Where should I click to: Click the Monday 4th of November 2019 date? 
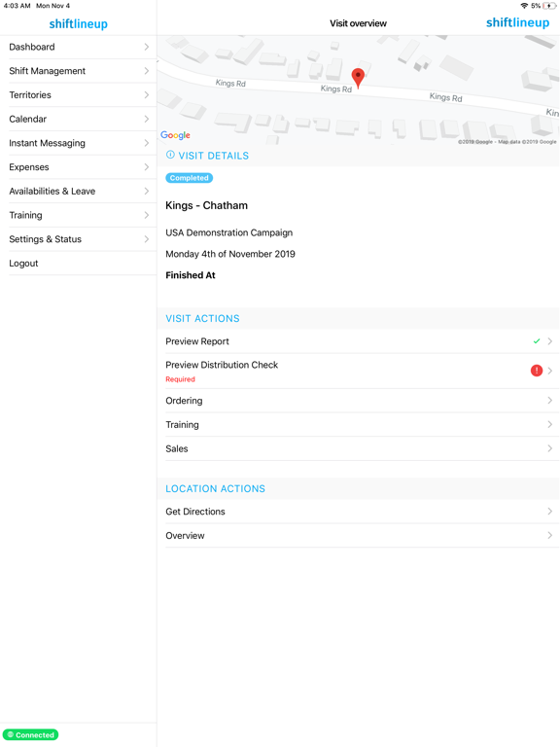pos(230,254)
